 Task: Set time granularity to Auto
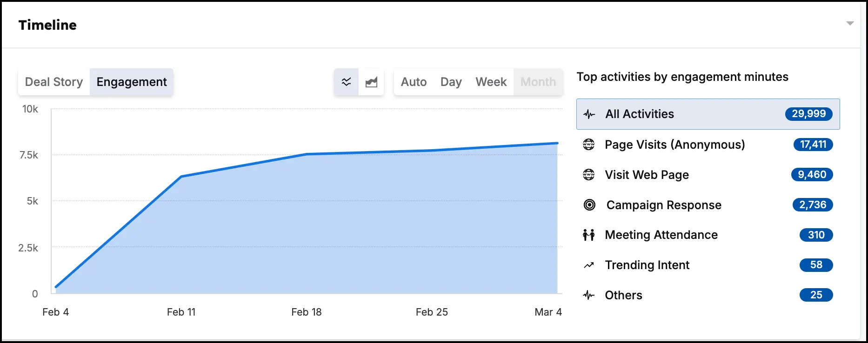[x=414, y=82]
